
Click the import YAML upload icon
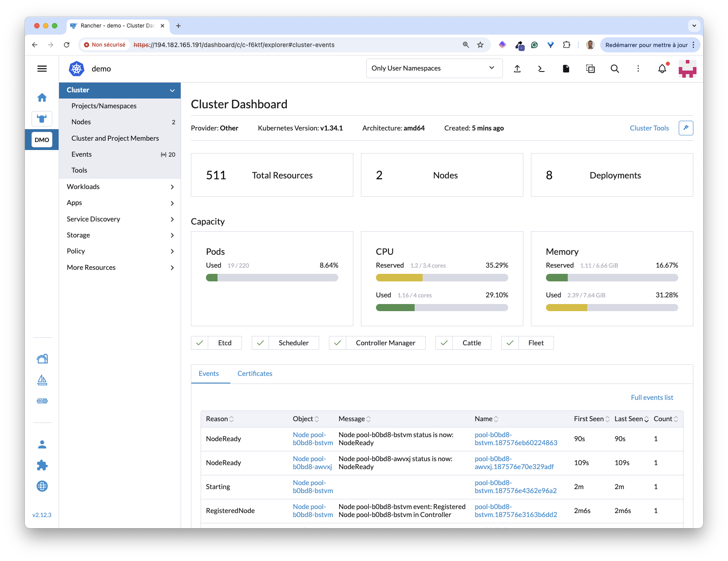coord(517,69)
